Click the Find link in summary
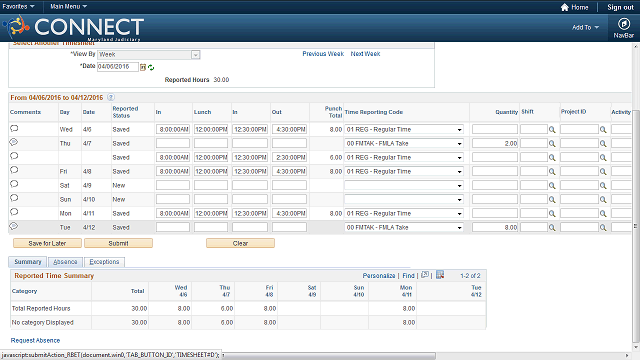This screenshot has height=360, width=640. pyautogui.click(x=408, y=276)
